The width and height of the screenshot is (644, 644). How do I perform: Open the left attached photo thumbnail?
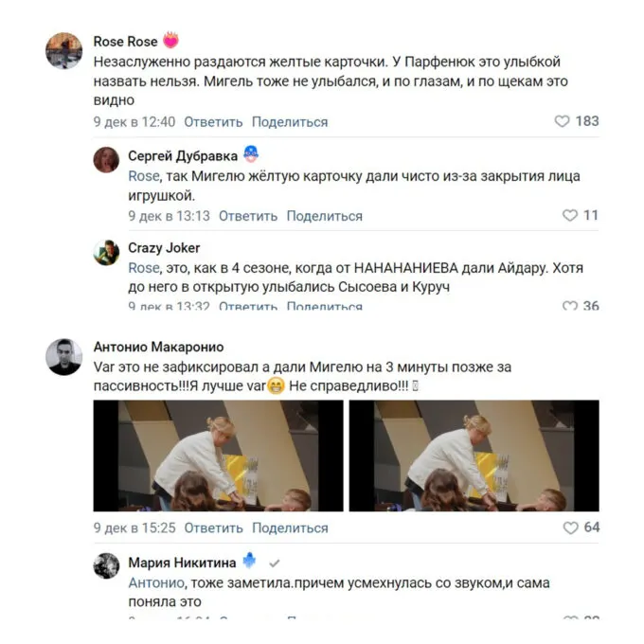pyautogui.click(x=218, y=456)
